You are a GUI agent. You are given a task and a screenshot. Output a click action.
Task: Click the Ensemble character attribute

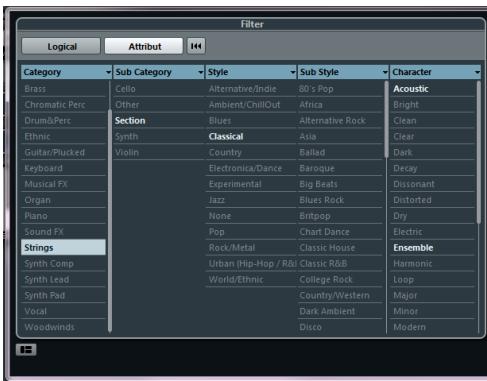pyautogui.click(x=433, y=248)
